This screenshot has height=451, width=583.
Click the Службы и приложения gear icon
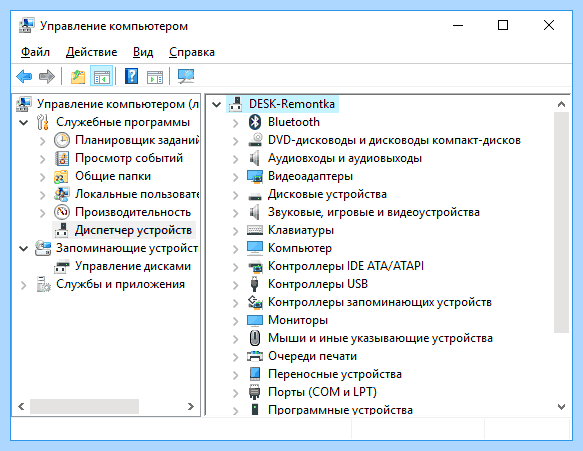(44, 284)
